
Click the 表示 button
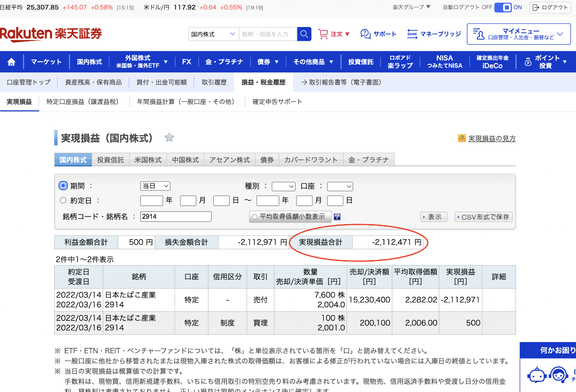[433, 216]
